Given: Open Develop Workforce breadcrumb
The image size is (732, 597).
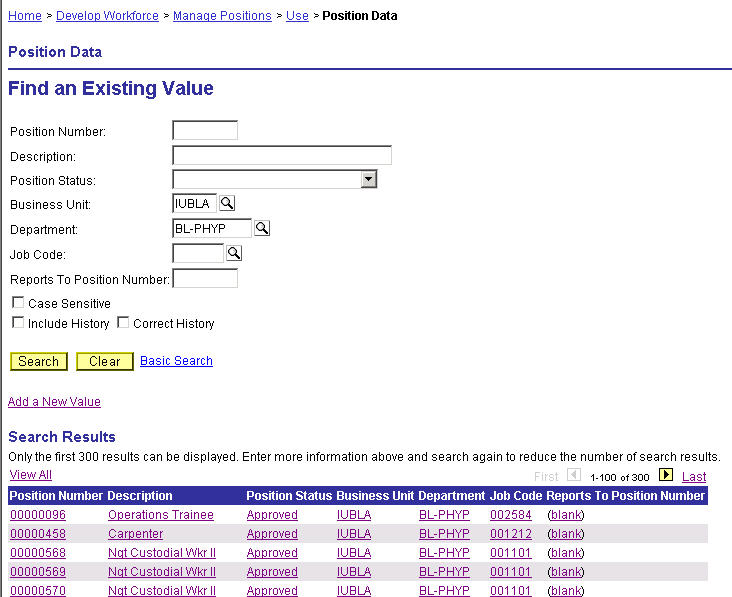Looking at the screenshot, I should tap(107, 16).
